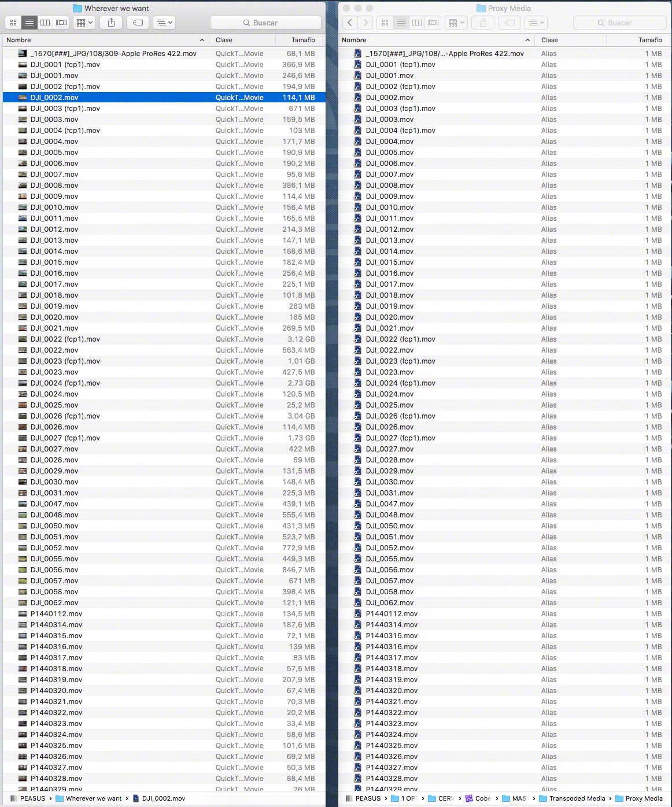Viewport: 672px width, 807px height.
Task: Select DJI_0022 (fcp1).mov in left window
Action: click(x=164, y=339)
